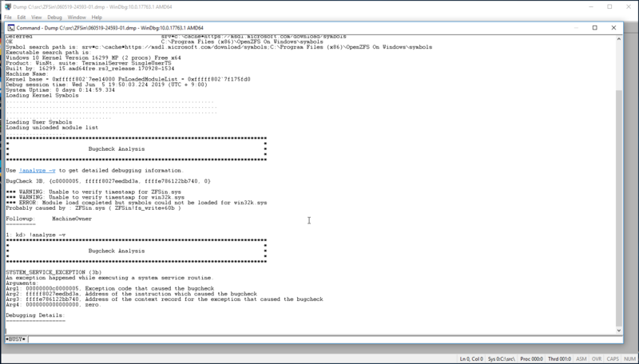Maximize the Command child window

(x=594, y=28)
